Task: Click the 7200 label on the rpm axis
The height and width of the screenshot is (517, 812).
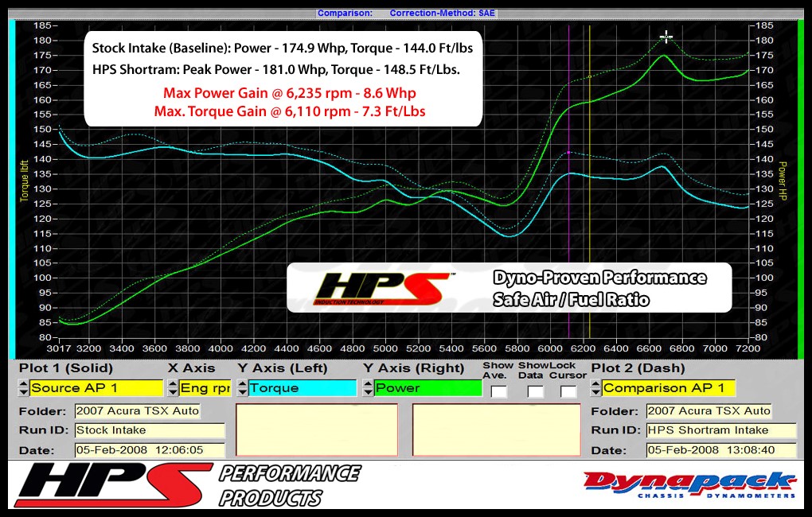Action: coord(748,349)
